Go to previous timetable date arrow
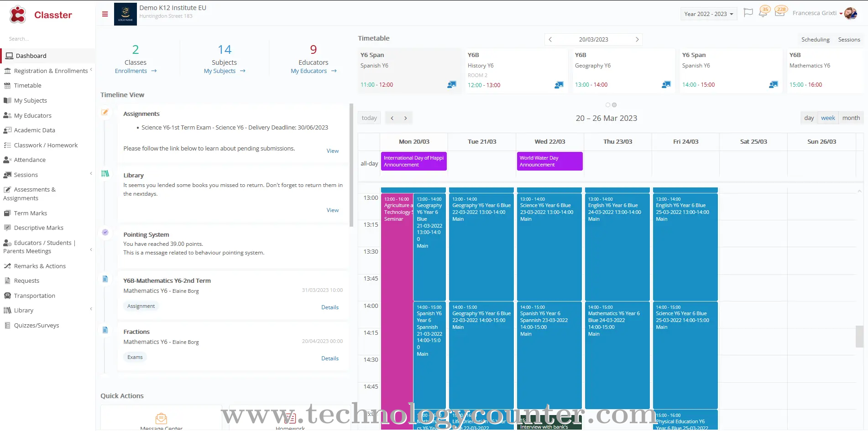868x431 pixels. tap(550, 40)
